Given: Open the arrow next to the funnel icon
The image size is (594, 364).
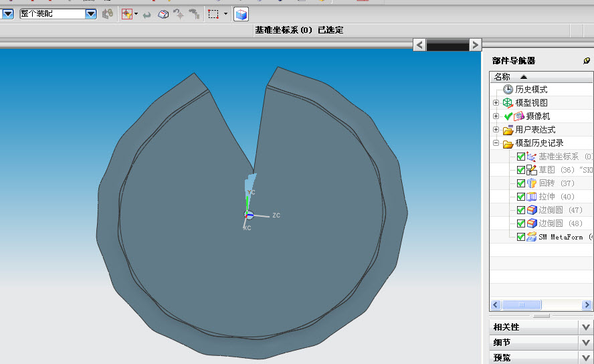Looking at the screenshot, I should pos(136,14).
